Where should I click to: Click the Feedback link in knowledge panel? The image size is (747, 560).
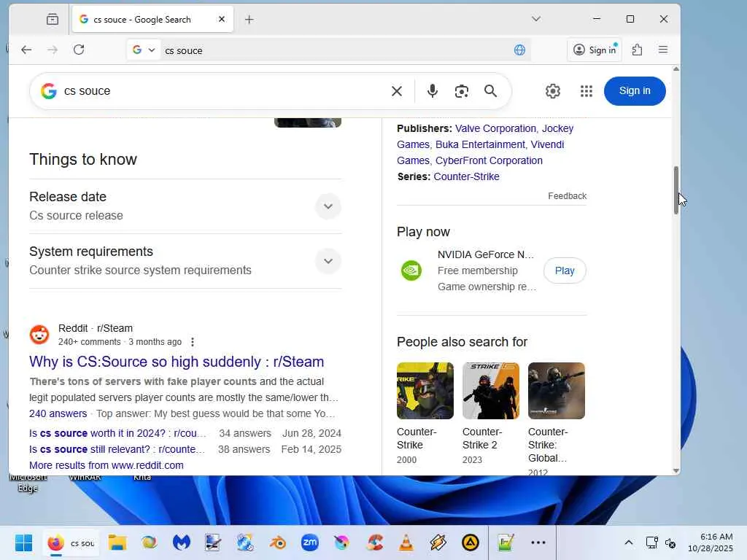click(567, 195)
